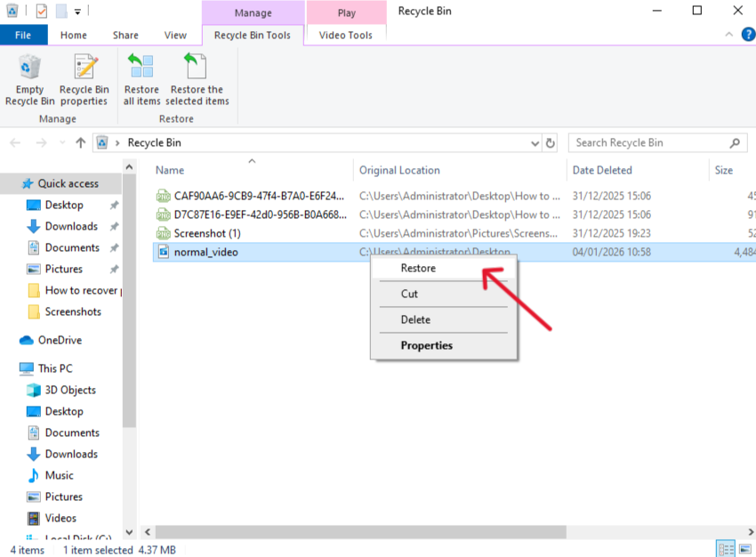
Task: Choose Restore from the context menu
Action: point(420,268)
